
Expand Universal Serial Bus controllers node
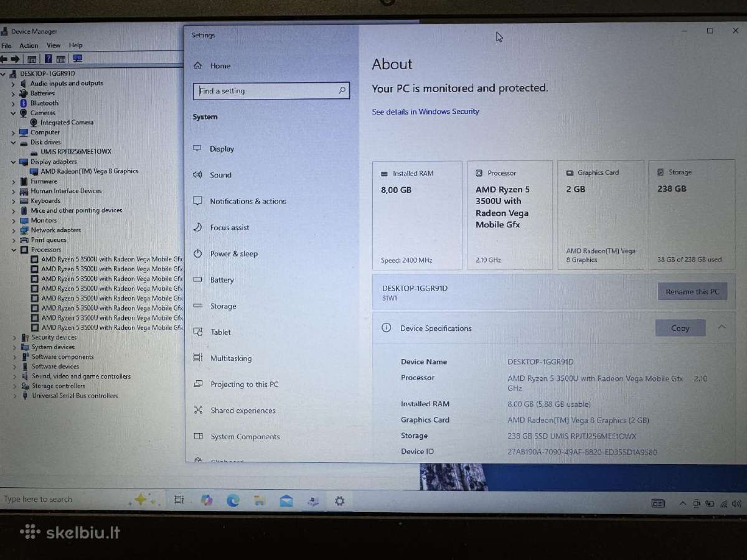(15, 396)
